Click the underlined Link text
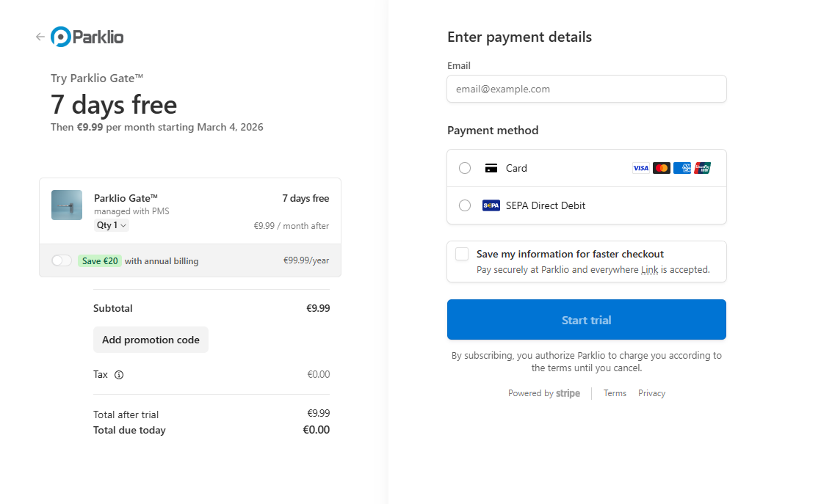 (649, 270)
